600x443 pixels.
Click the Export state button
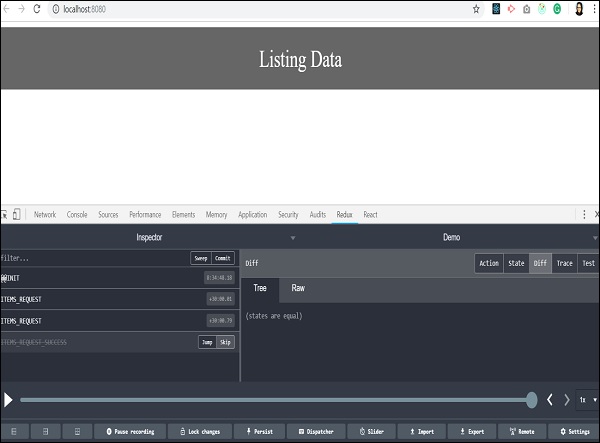471,432
